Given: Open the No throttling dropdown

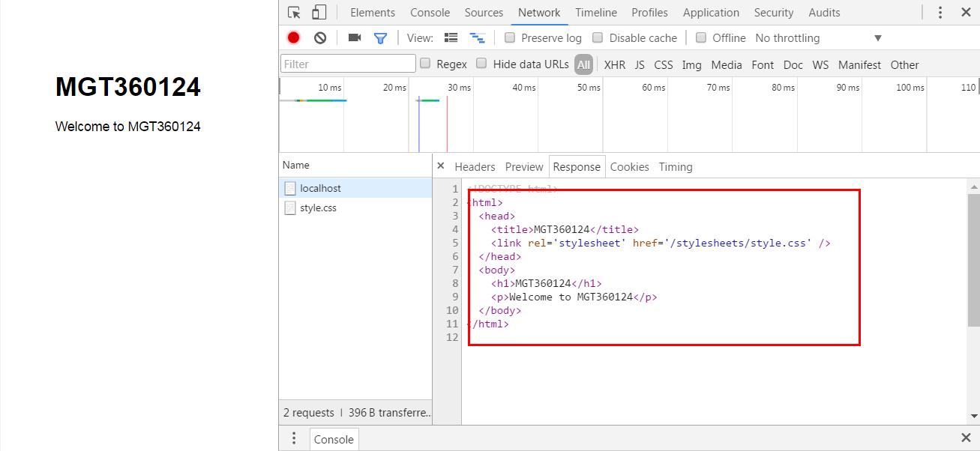Looking at the screenshot, I should point(818,38).
